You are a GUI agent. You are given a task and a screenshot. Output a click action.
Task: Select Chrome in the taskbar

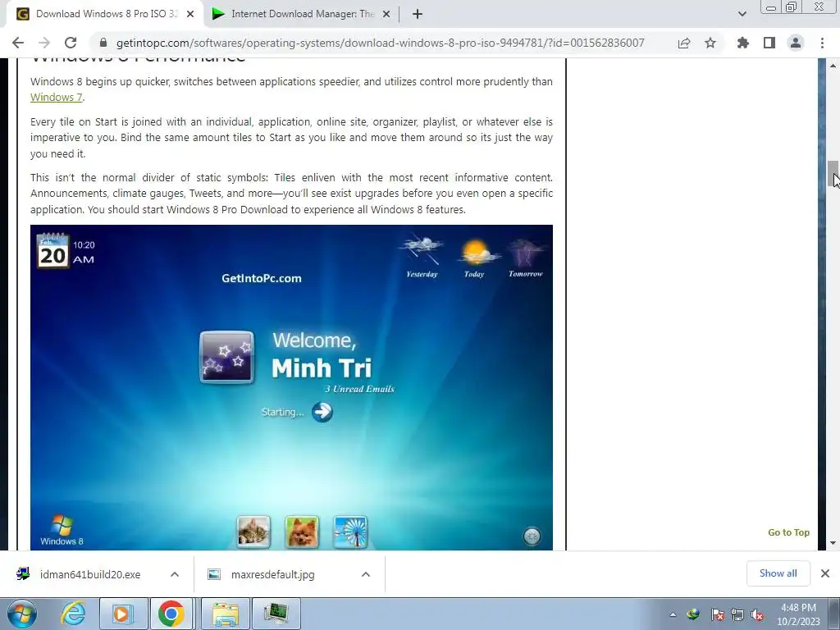171,614
